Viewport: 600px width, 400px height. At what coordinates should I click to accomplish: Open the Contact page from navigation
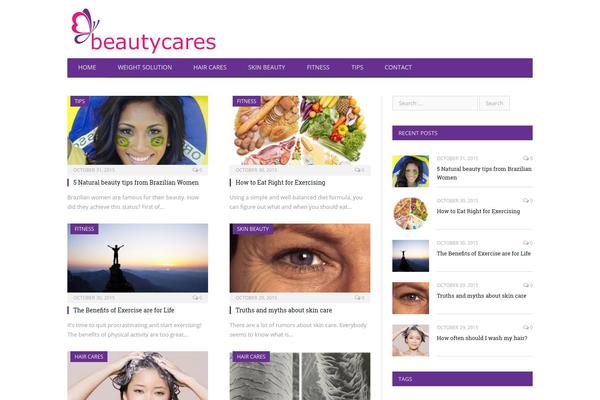point(398,67)
